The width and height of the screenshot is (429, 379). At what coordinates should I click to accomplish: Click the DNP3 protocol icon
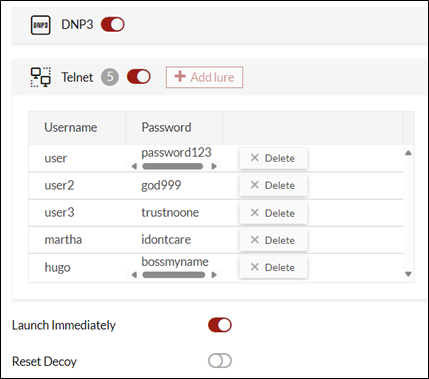pos(40,25)
